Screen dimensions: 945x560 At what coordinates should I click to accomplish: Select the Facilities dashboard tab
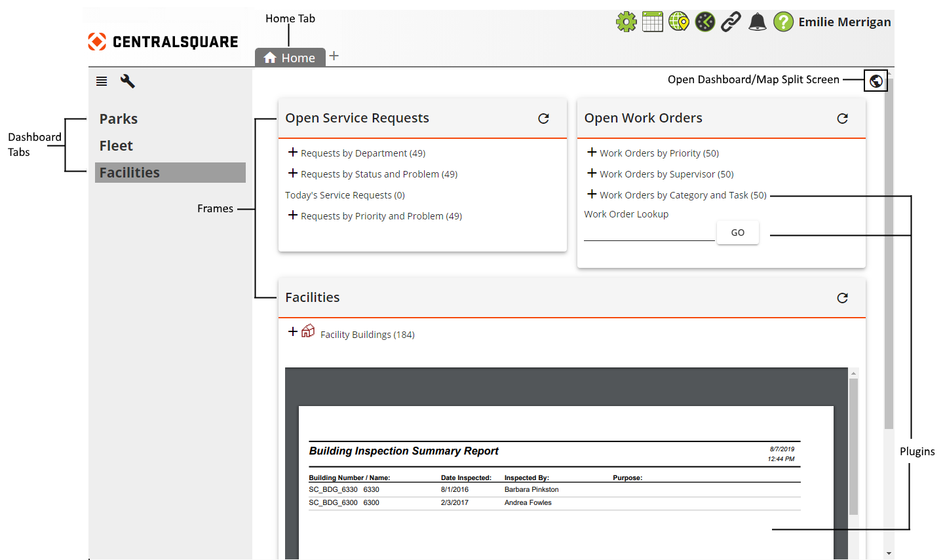click(x=170, y=172)
